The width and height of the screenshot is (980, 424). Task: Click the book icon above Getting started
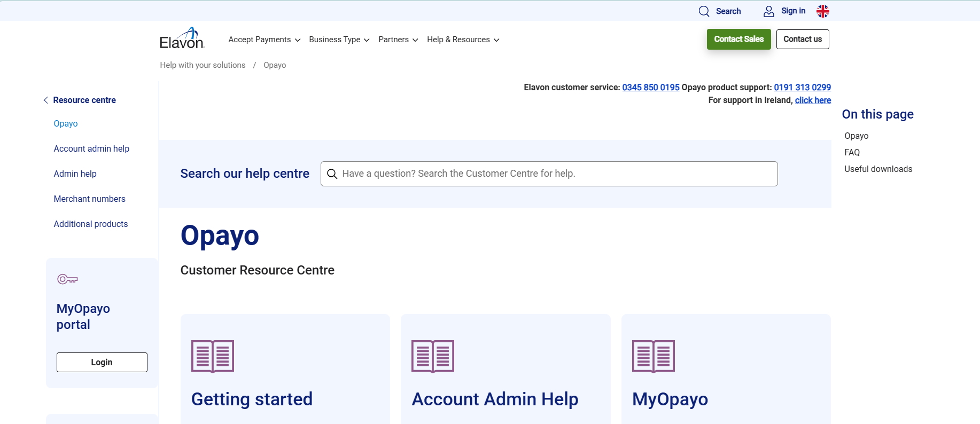click(213, 356)
